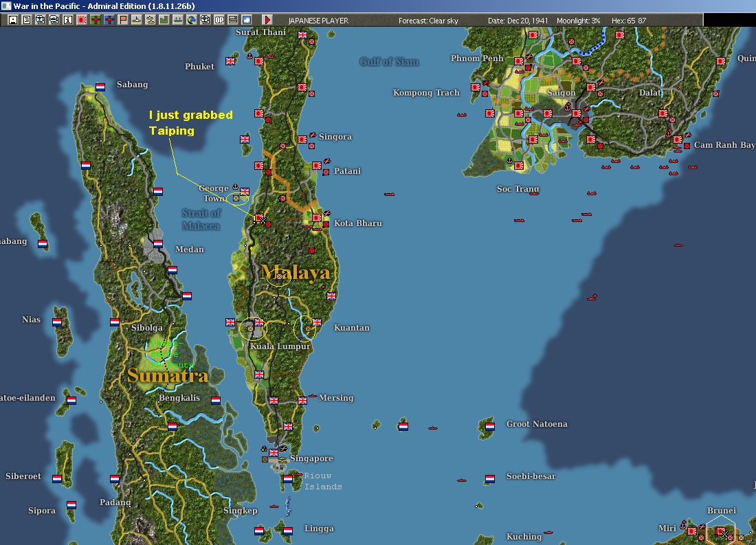Image resolution: width=756 pixels, height=545 pixels.
Task: Select the Dutch flag at Lingga
Action: pyautogui.click(x=288, y=531)
